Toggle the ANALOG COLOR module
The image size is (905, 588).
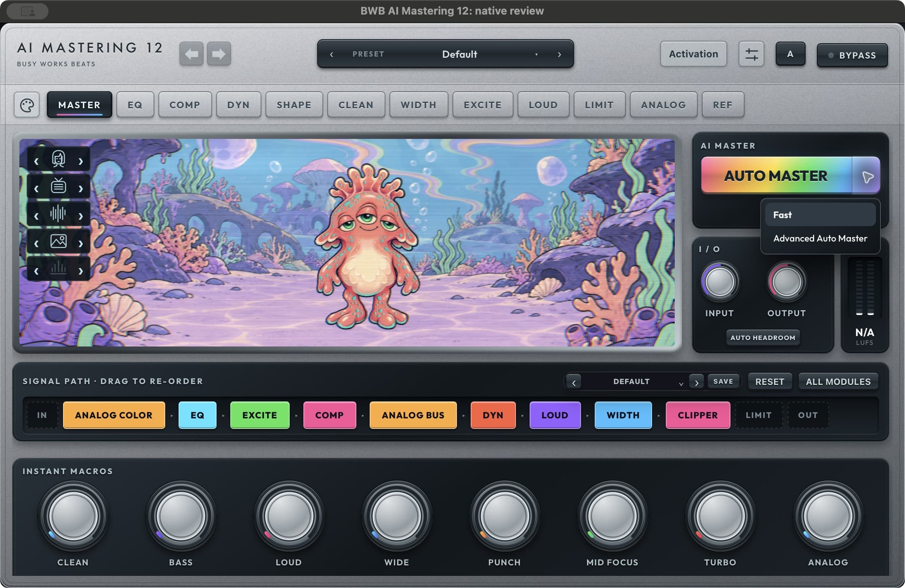point(114,415)
